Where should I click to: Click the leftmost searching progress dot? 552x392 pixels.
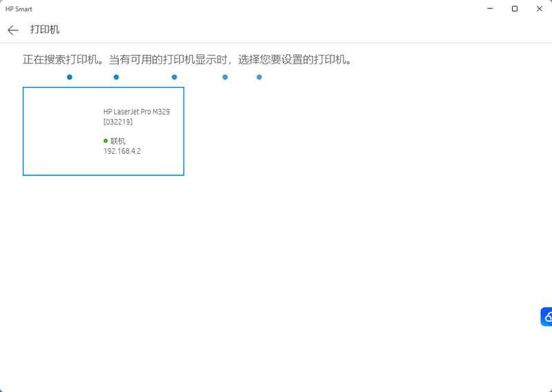(70, 77)
